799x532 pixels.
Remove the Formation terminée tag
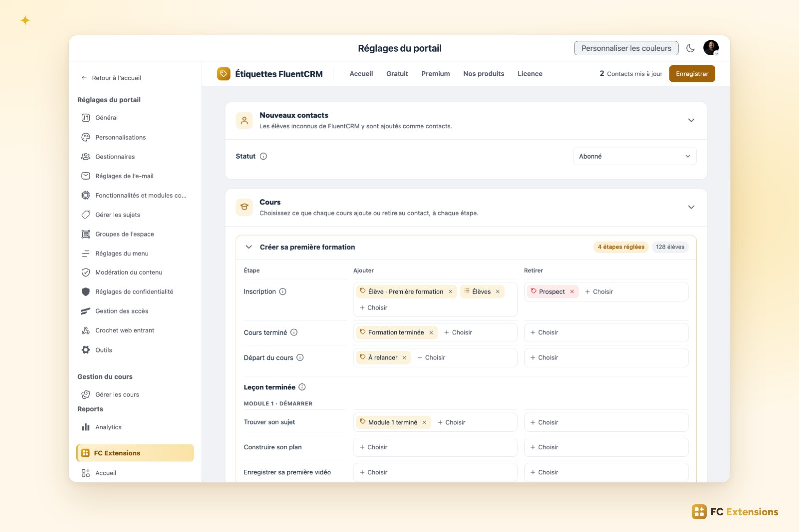click(431, 332)
